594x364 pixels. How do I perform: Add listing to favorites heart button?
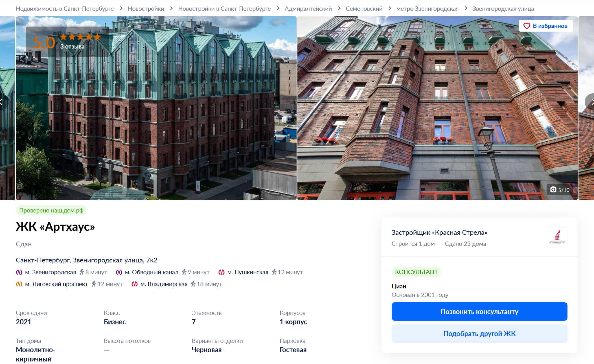545,26
